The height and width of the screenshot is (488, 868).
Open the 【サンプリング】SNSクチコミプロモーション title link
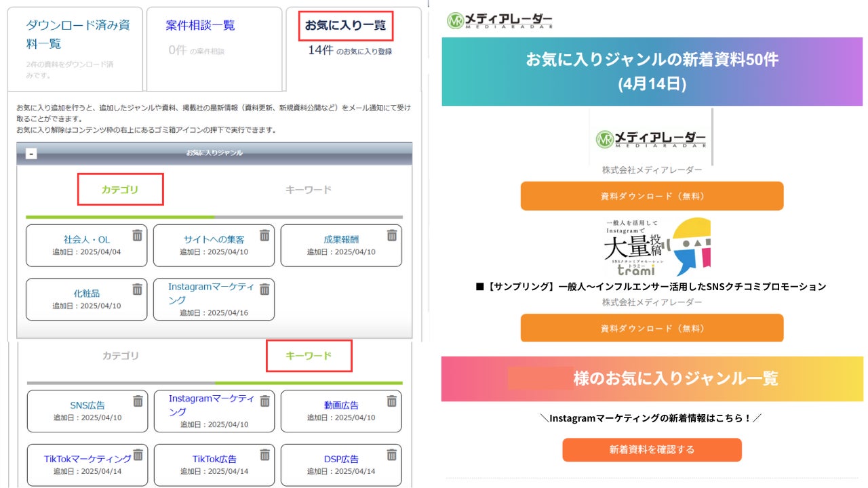point(651,287)
